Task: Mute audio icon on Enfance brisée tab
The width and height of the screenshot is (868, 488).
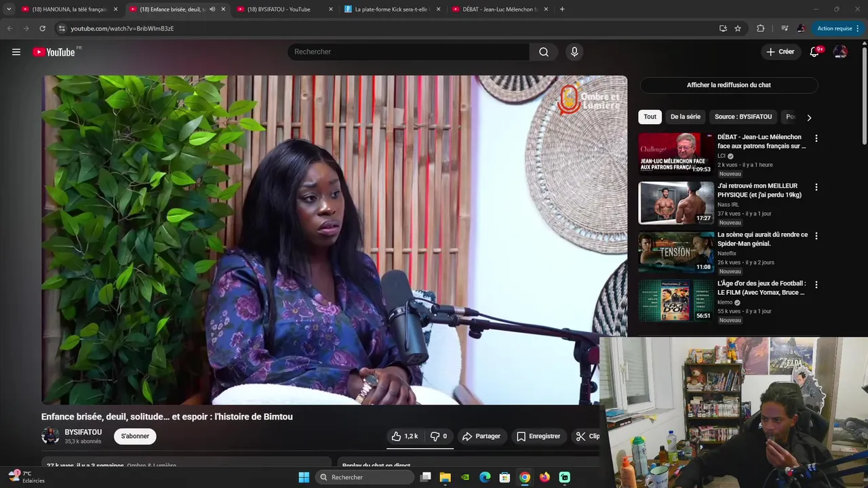Action: (212, 9)
